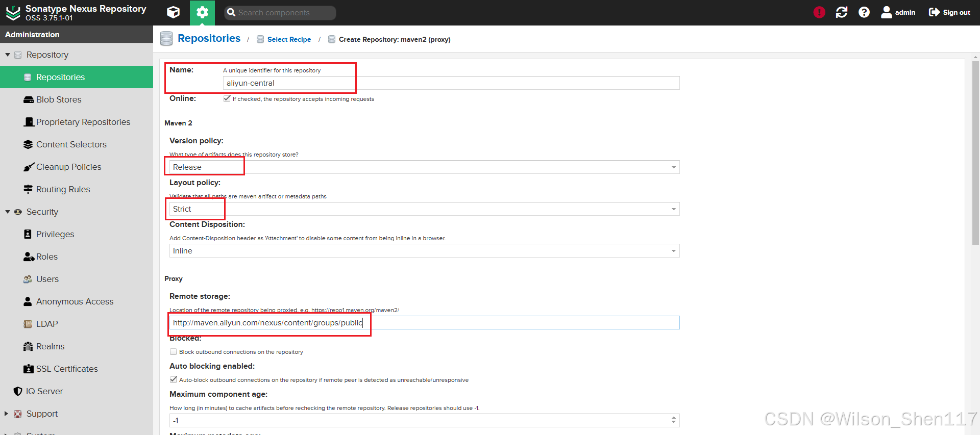980x435 pixels.
Task: Click the vertical scrollbar of the form
Action: click(975, 153)
